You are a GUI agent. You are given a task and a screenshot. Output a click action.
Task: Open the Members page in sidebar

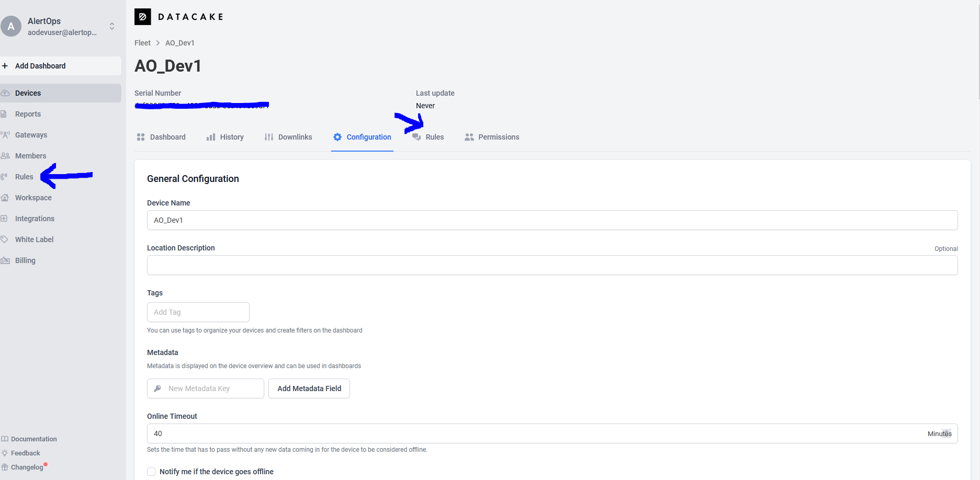click(30, 156)
